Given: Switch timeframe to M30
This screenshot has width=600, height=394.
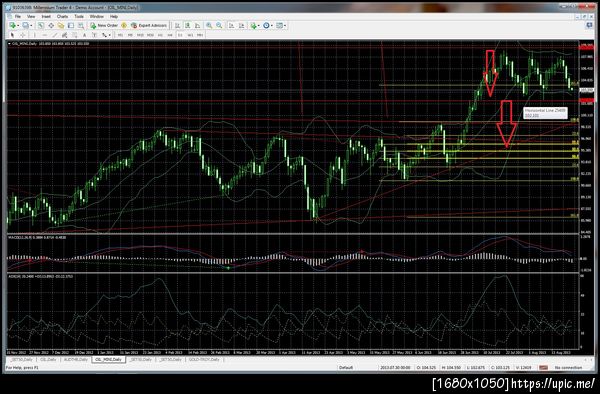Looking at the screenshot, I should click(150, 35).
